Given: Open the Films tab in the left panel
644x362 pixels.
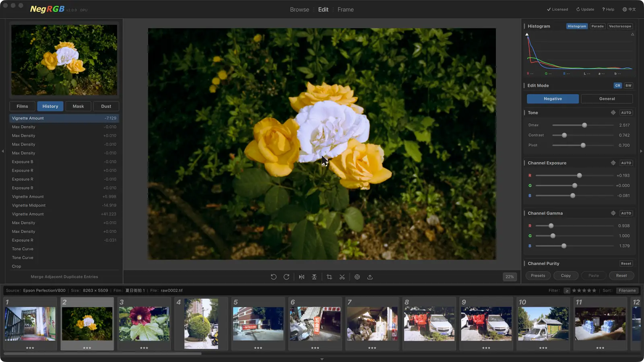Looking at the screenshot, I should click(23, 106).
